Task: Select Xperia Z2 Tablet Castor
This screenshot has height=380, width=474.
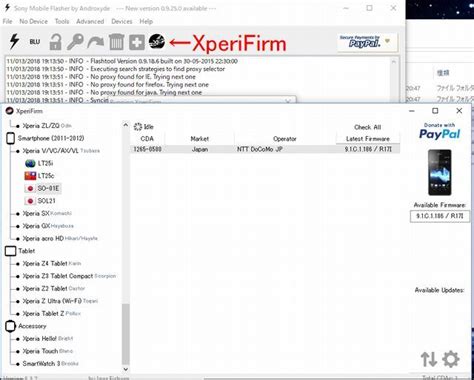Action: (54, 288)
